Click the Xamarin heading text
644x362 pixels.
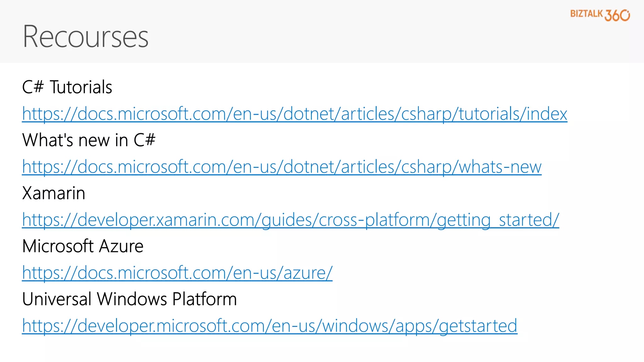point(53,193)
